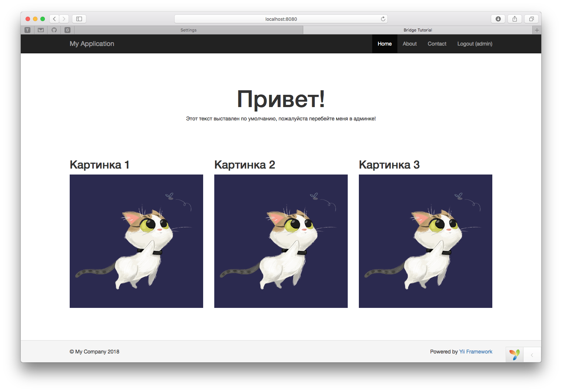Open the pinned tab with letter G

[x=67, y=30]
